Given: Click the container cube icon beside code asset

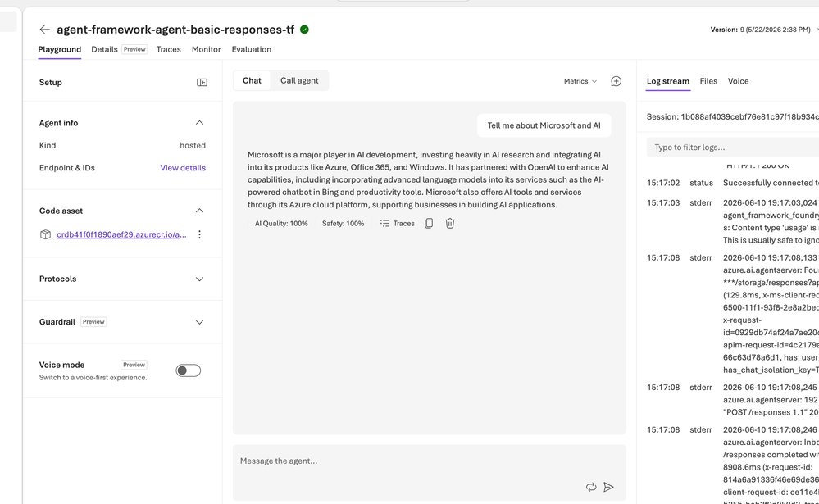Looking at the screenshot, I should 45,234.
